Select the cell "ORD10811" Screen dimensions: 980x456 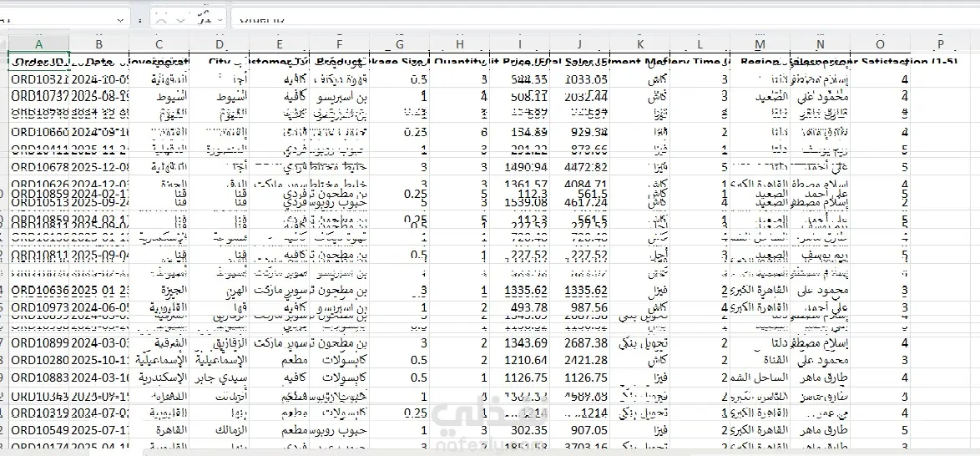[x=38, y=256]
